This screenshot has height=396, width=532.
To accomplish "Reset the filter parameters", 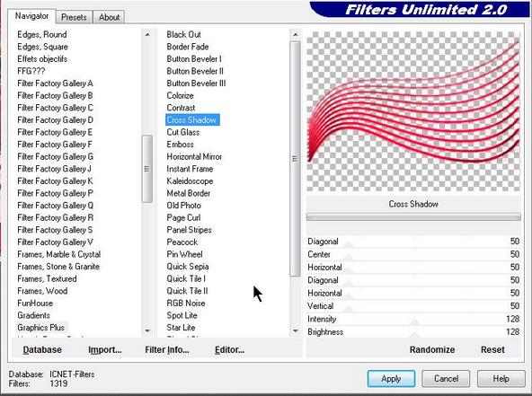I will tap(492, 349).
